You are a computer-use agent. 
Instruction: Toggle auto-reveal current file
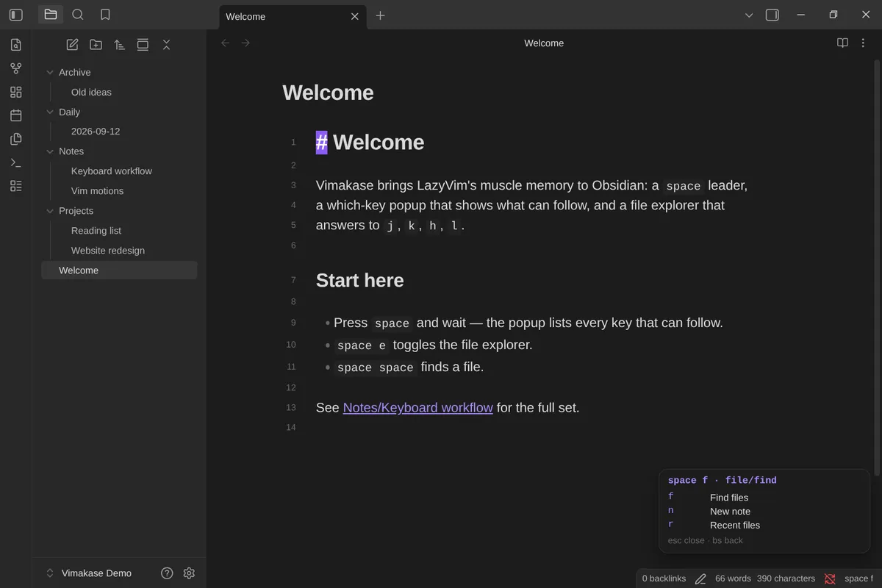[x=143, y=45]
